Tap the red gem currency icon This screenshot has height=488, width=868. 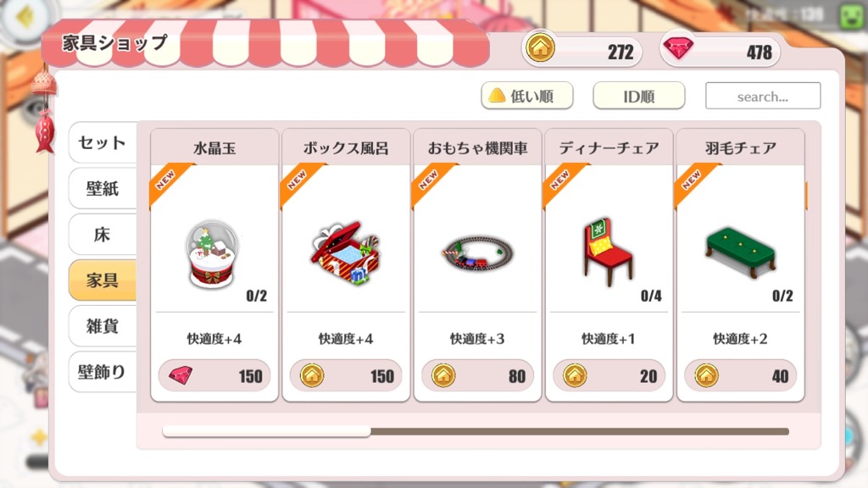click(678, 49)
